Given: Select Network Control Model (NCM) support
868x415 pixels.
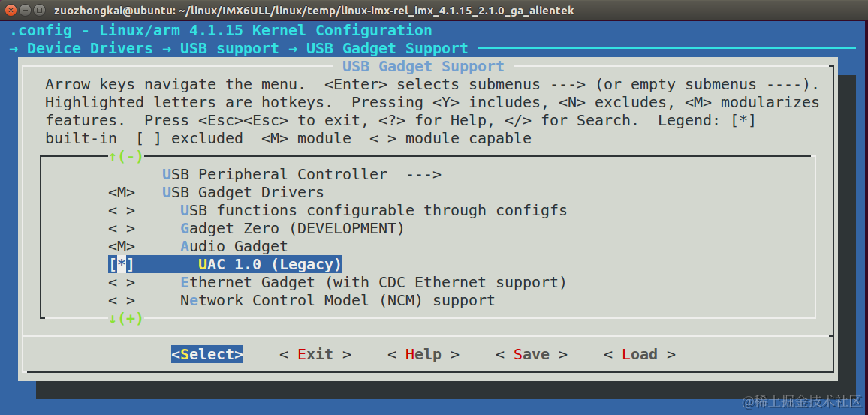Looking at the screenshot, I should click(x=338, y=300).
